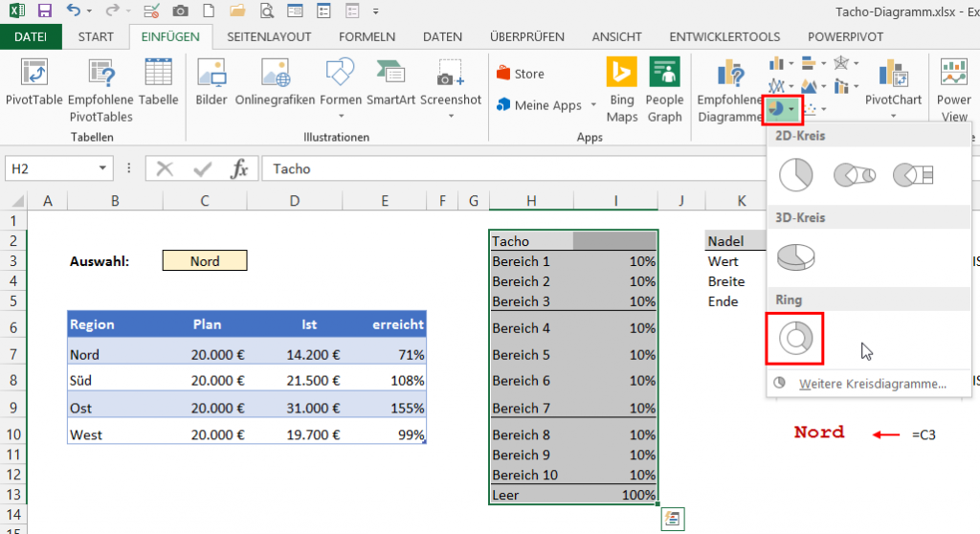Choose the 3D-Kreis pie chart
980x534 pixels.
(x=794, y=256)
